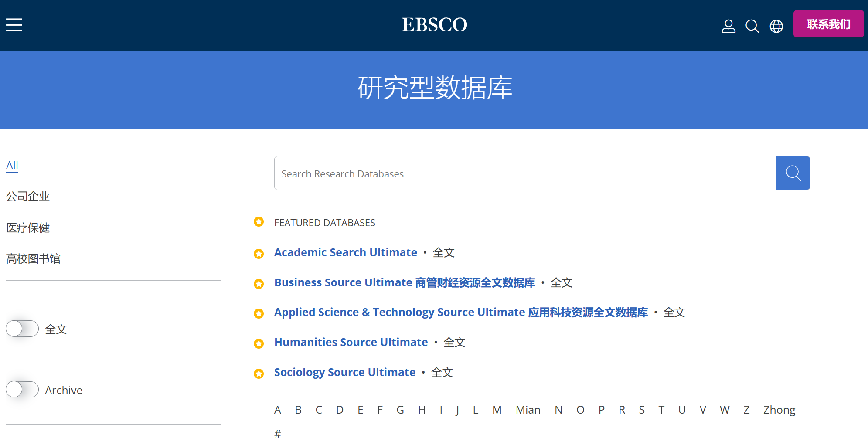Click the EBSCO logo
The height and width of the screenshot is (445, 868).
[x=434, y=25]
